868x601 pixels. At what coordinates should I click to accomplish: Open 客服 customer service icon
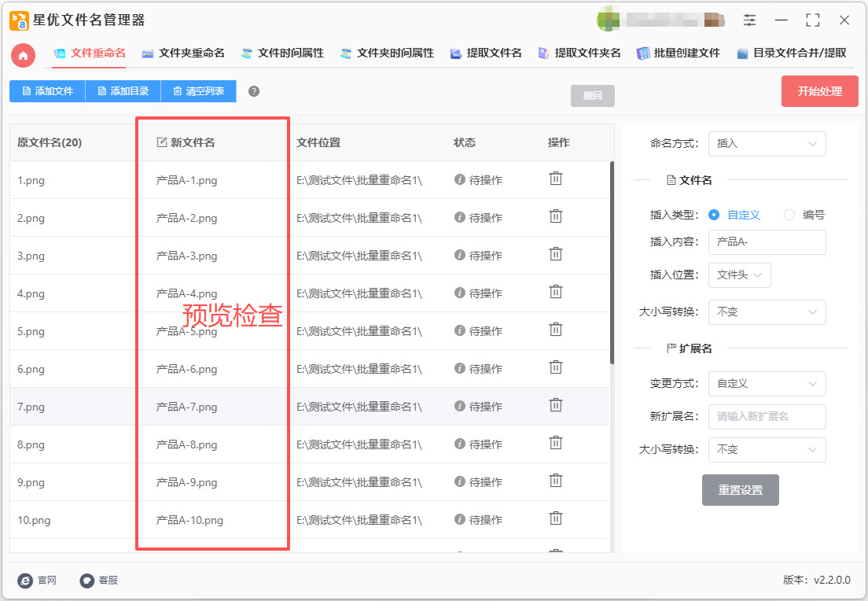[87, 581]
